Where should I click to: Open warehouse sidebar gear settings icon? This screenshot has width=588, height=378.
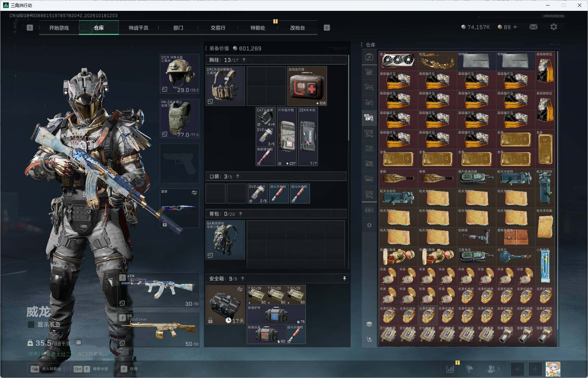coord(369,225)
